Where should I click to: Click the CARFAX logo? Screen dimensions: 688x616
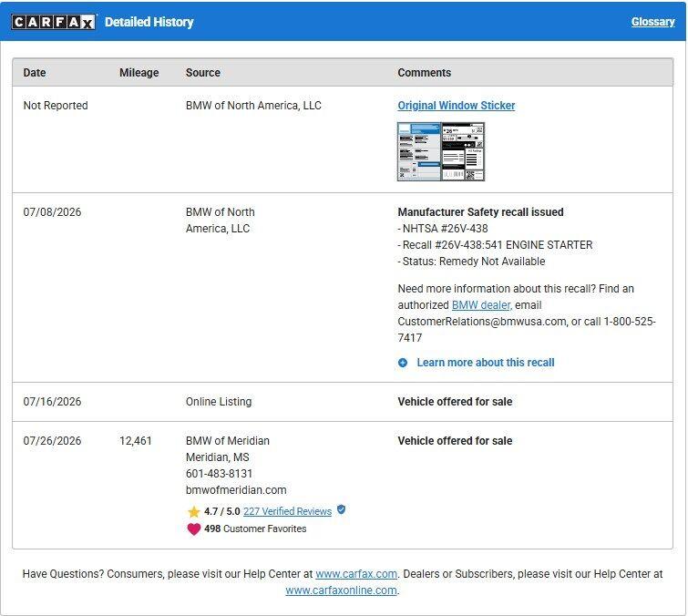pyautogui.click(x=53, y=22)
